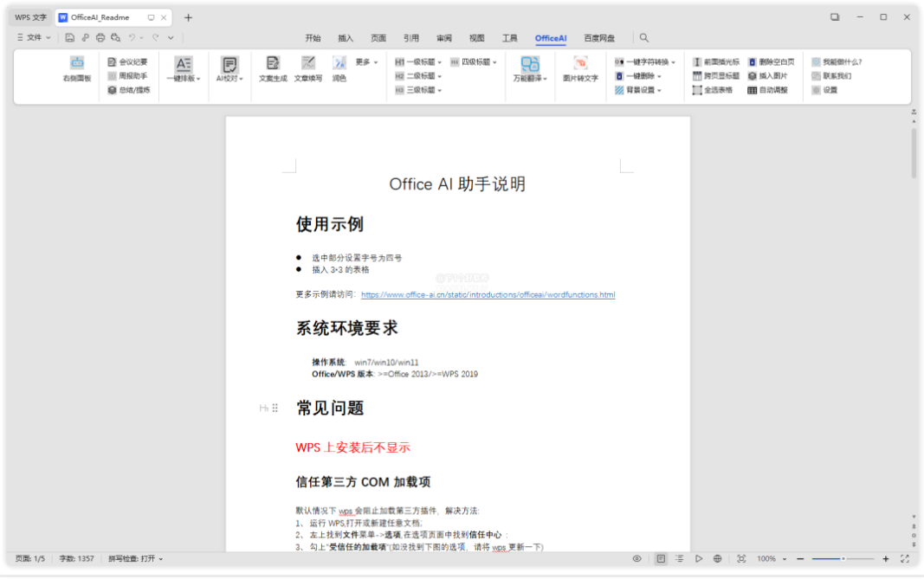This screenshot has height=579, width=924.
Task: Open the office-ai.cn hyperlink in document
Action: [x=488, y=295]
